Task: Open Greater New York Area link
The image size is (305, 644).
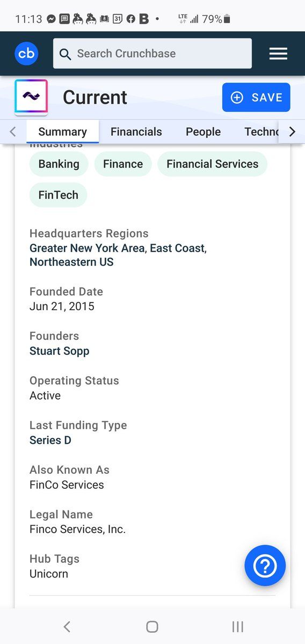Action: point(87,248)
